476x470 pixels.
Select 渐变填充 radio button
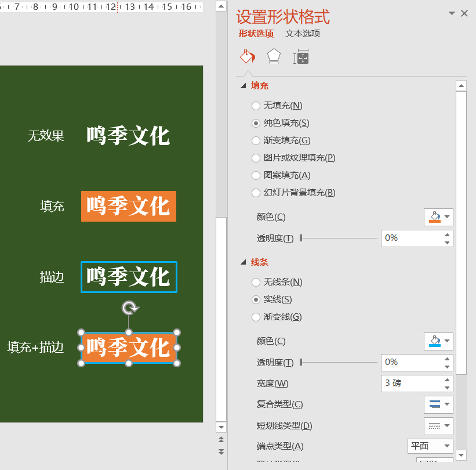pyautogui.click(x=256, y=140)
